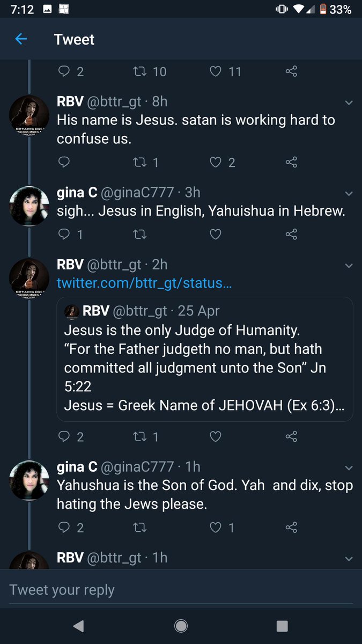
Task: Share gina C's 'stop hating the Jews' tweet
Action: (x=291, y=528)
